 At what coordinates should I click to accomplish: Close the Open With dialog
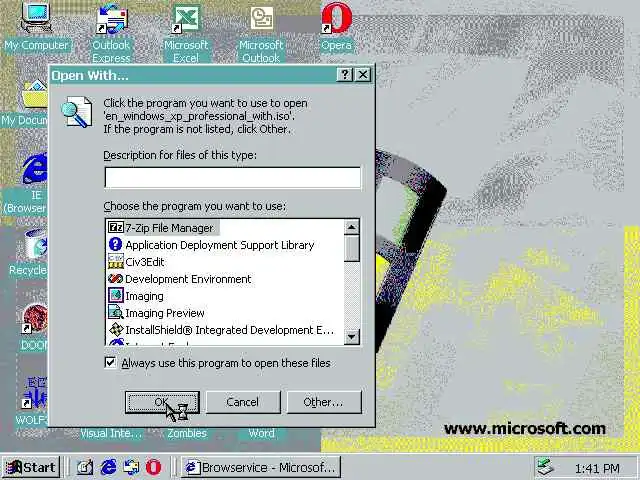363,75
